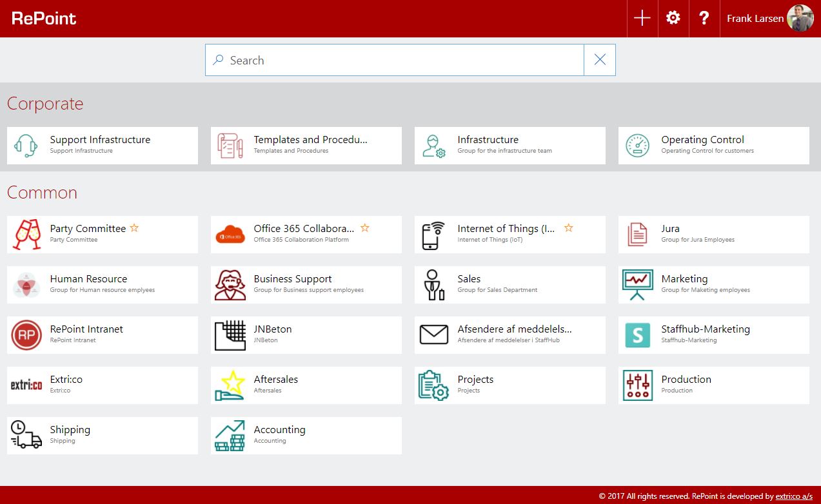Click Business Support headset woman icon
The height and width of the screenshot is (504, 821).
click(230, 285)
